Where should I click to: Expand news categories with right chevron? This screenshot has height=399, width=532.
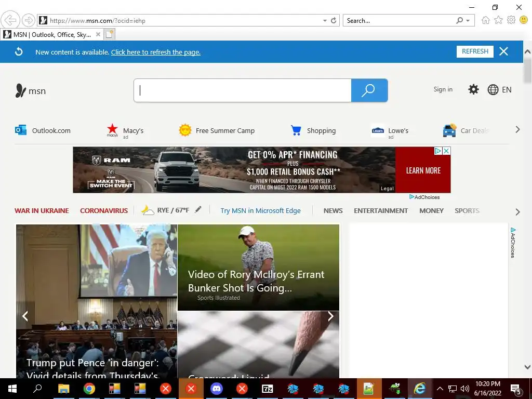pos(517,212)
